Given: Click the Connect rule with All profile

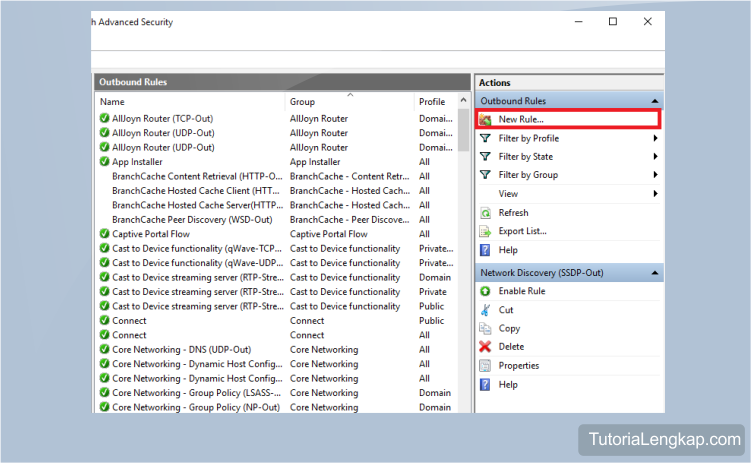Looking at the screenshot, I should pyautogui.click(x=276, y=335).
